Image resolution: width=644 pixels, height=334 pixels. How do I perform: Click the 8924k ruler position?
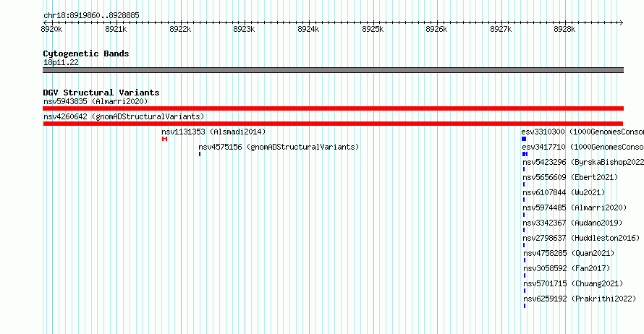point(308,29)
